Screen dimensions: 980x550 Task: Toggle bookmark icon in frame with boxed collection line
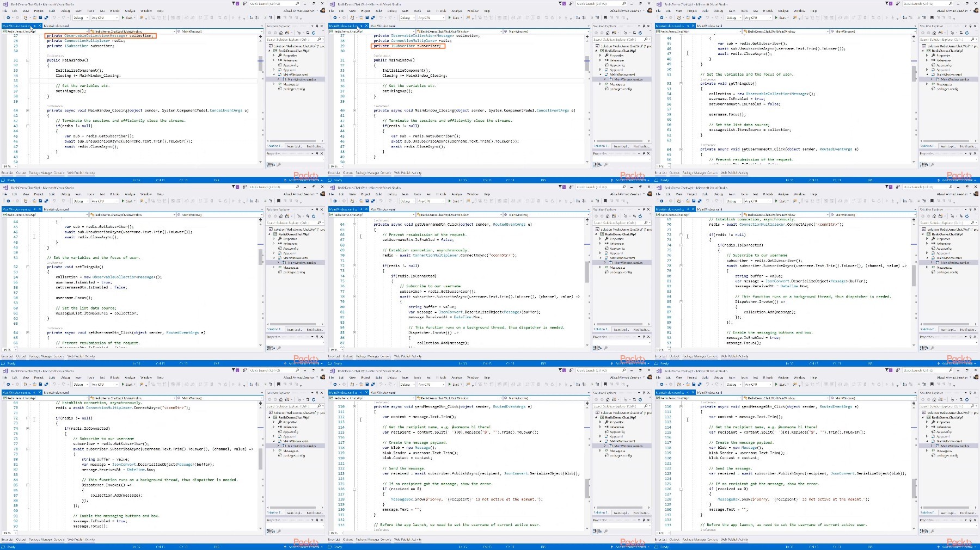click(x=279, y=17)
